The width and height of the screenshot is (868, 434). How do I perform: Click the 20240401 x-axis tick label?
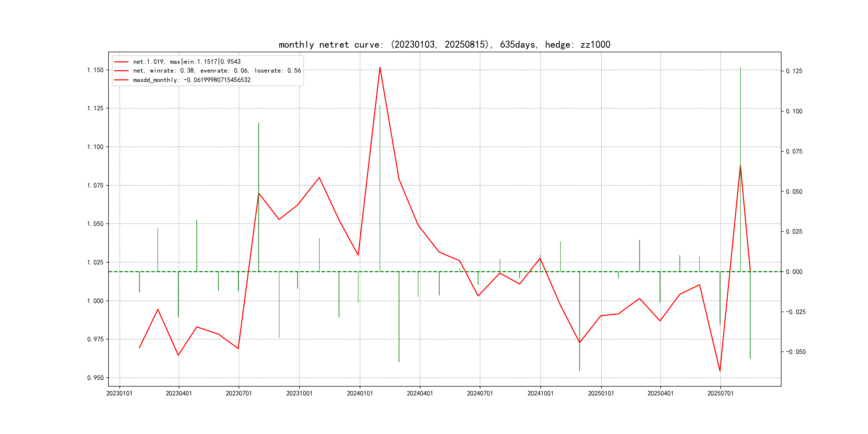tap(420, 393)
